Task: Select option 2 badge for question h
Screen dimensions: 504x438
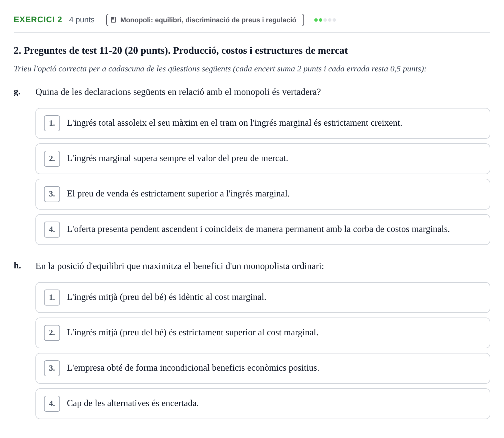Action: pyautogui.click(x=52, y=333)
